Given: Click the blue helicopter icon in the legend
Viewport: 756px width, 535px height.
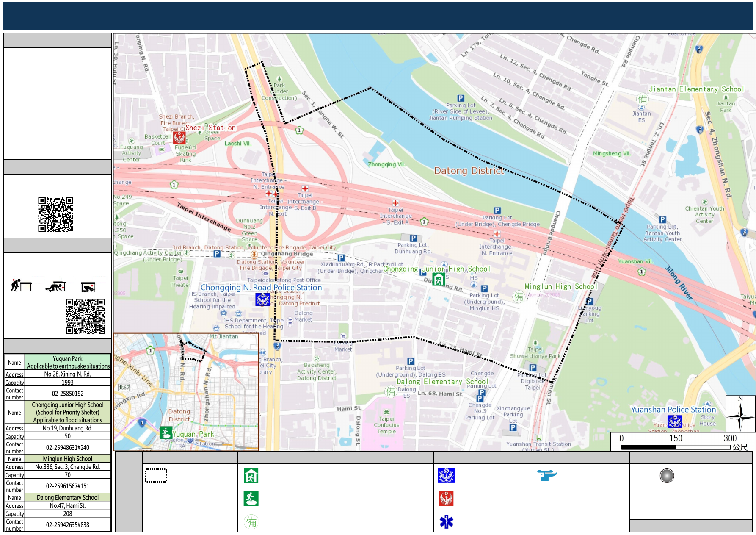Looking at the screenshot, I should click(547, 475).
